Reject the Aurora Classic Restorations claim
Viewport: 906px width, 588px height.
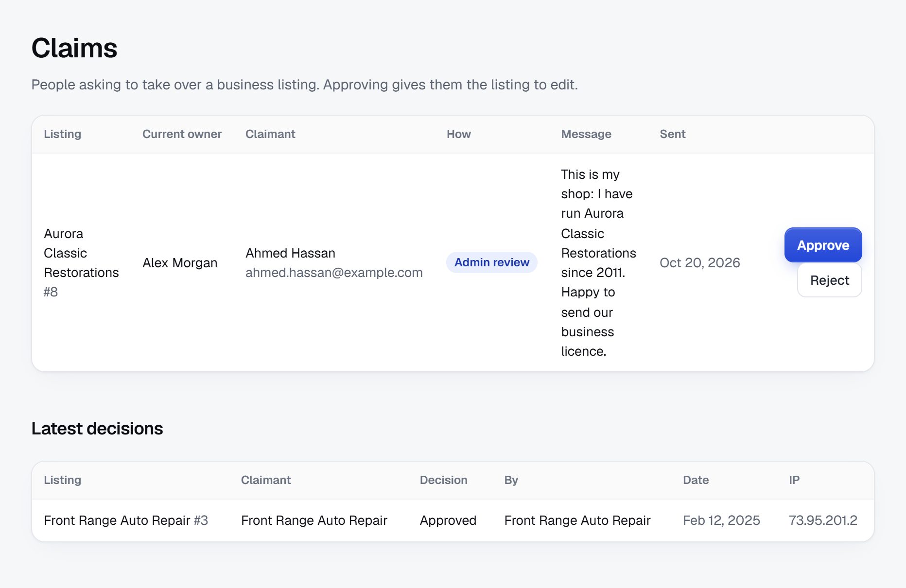[829, 280]
